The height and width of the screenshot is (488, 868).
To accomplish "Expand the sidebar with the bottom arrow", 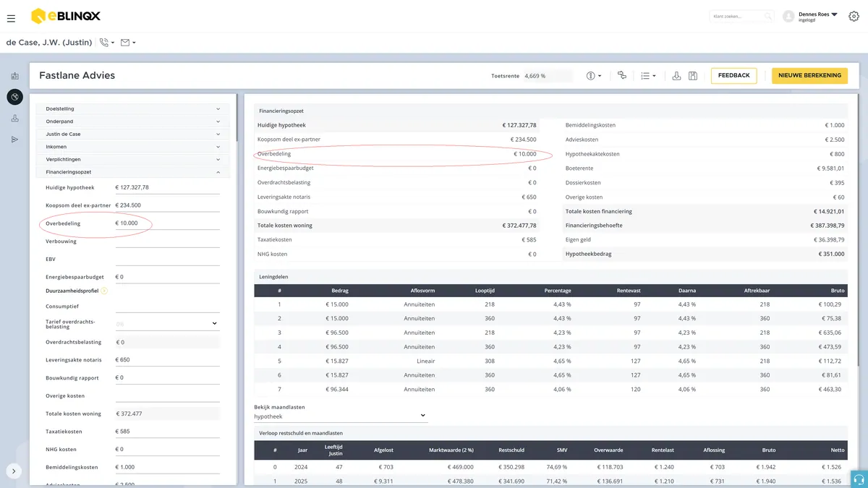I will point(14,471).
